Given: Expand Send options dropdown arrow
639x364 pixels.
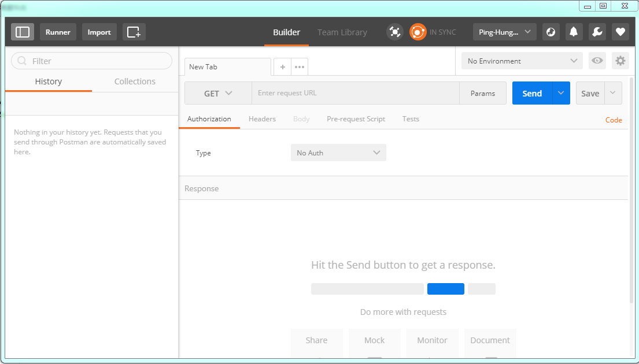Looking at the screenshot, I should pyautogui.click(x=561, y=93).
